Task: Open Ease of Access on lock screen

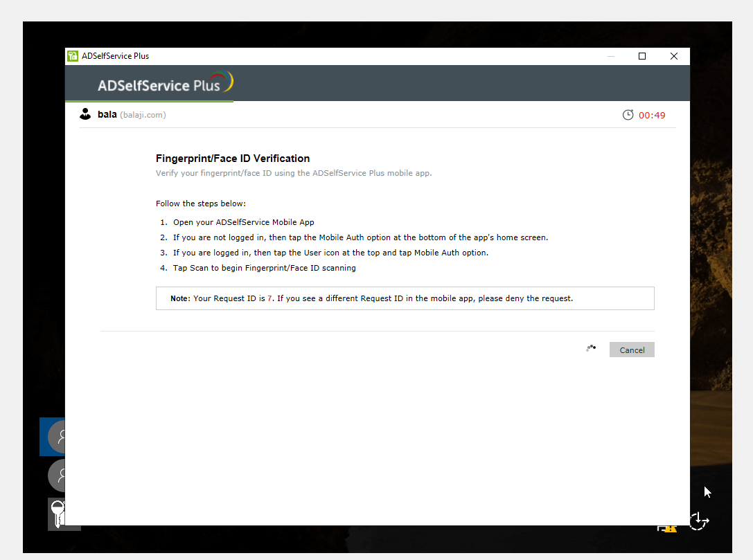Action: tap(699, 521)
